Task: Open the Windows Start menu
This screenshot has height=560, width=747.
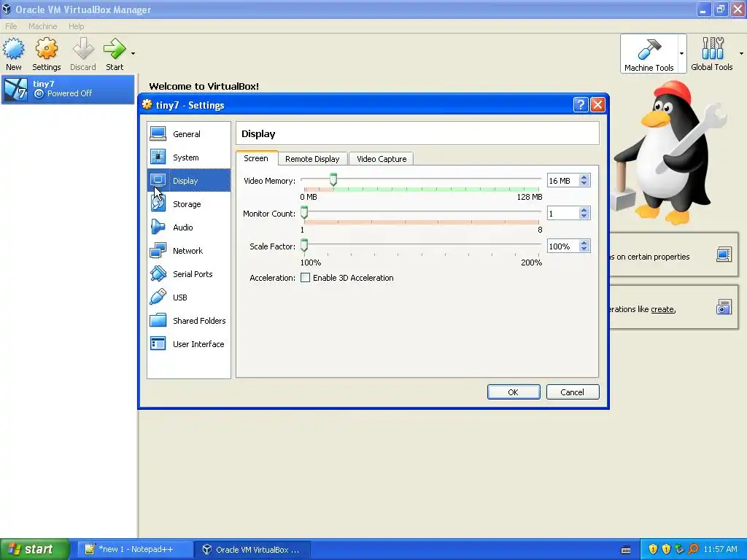Action: [35, 549]
